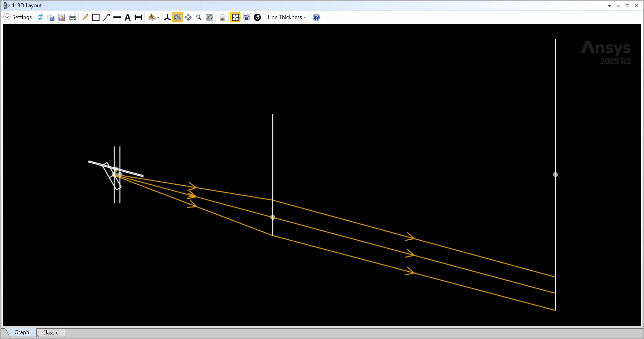This screenshot has height=339, width=644.
Task: Select the rectangle draw tool
Action: coord(96,17)
